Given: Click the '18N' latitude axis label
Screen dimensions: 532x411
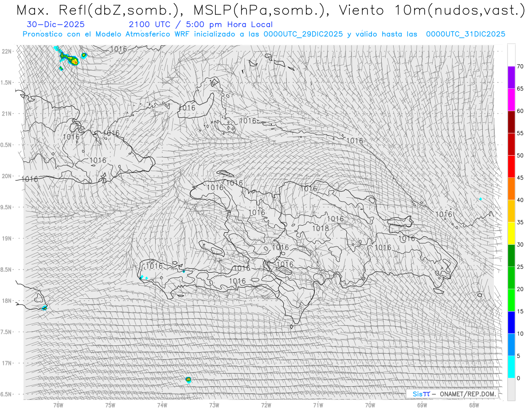Looking at the screenshot, I should point(6,301).
